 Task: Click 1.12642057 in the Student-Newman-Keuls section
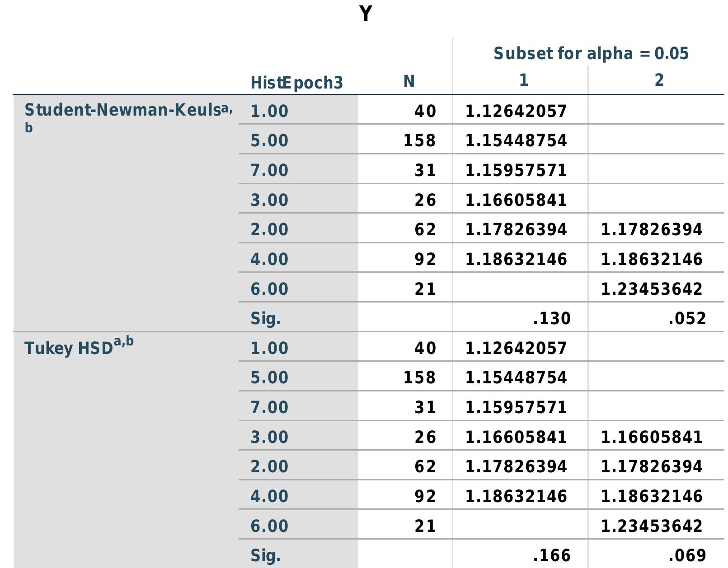[x=516, y=111]
